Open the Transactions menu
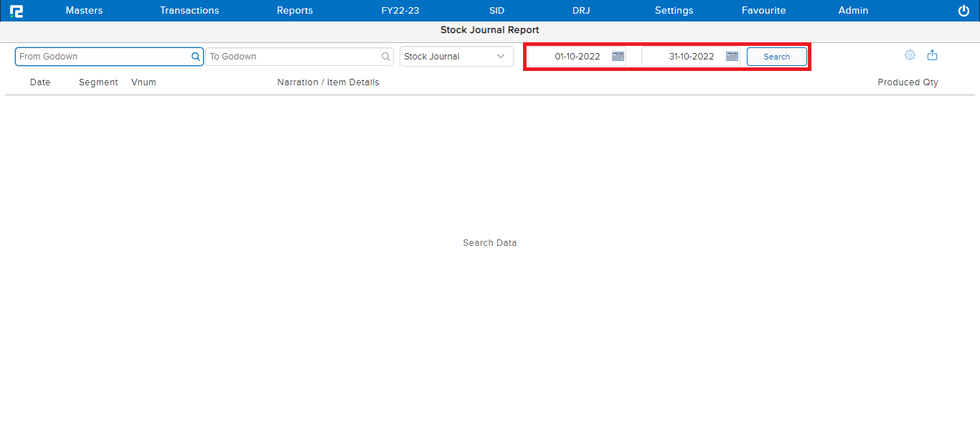 point(189,11)
